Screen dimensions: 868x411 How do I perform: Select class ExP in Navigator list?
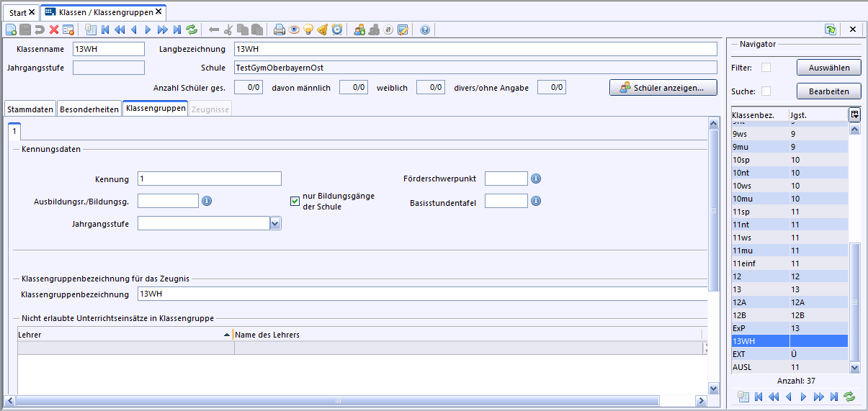[x=789, y=328]
